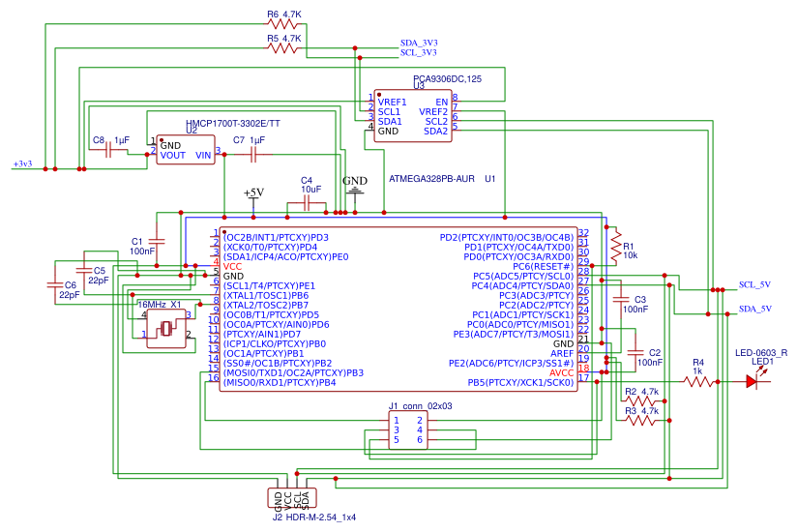This screenshot has height=532, width=797.
Task: Select the R4 1k resistor symbol
Action: click(x=699, y=382)
